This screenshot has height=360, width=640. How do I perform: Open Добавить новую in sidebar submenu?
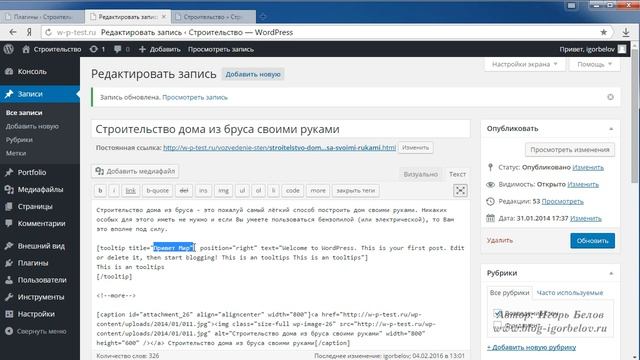pyautogui.click(x=32, y=126)
